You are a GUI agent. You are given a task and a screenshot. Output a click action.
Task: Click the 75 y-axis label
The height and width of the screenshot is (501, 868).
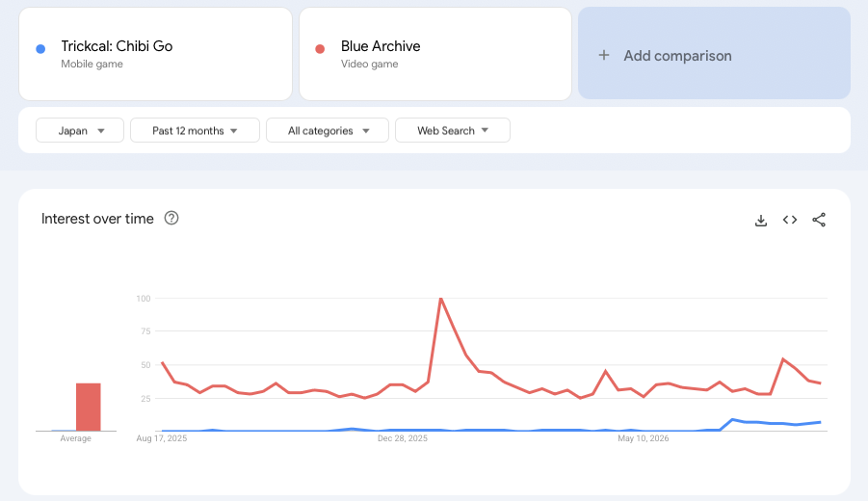pos(145,331)
